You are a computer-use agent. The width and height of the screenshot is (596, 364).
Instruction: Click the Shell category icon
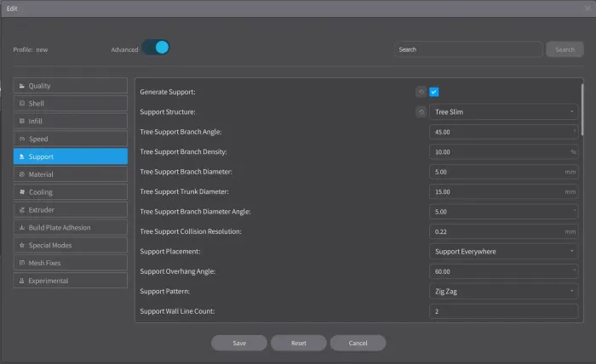[22, 103]
